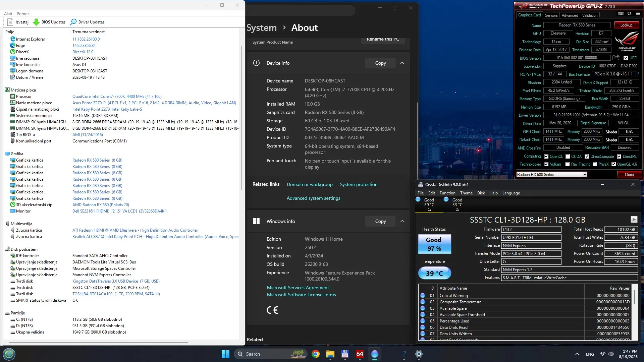Collapse the Device info section chevron
Viewport: 644px width, 362px height.
(x=402, y=63)
